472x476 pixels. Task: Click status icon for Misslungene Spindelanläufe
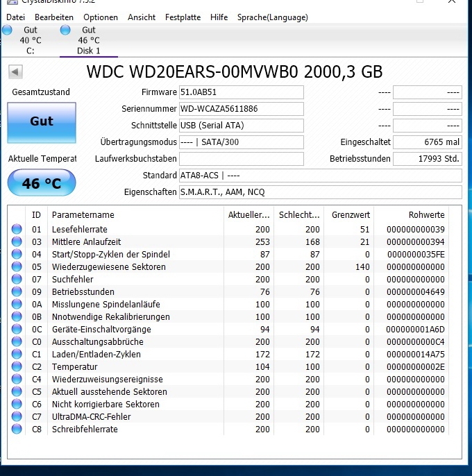click(x=17, y=304)
